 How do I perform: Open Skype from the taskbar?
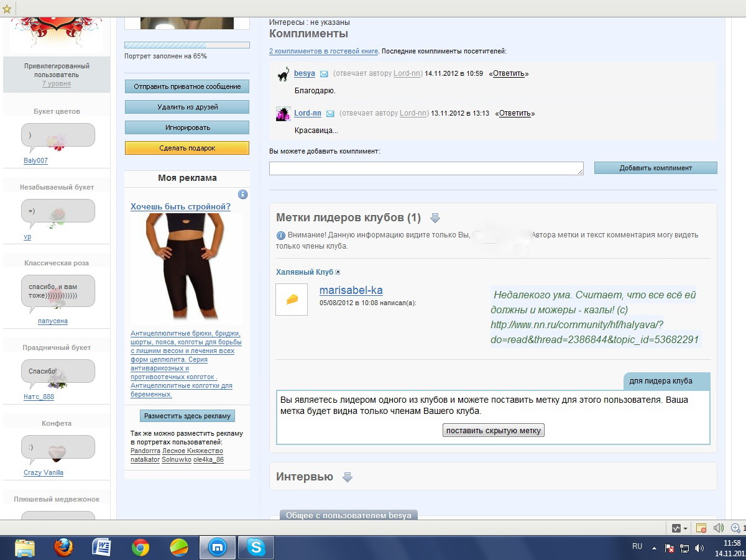click(256, 547)
